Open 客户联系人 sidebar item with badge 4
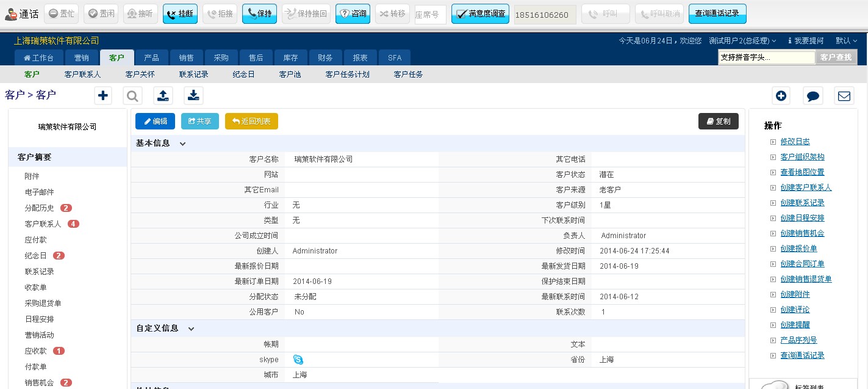Screen dimensions: 868x389 pyautogui.click(x=43, y=224)
